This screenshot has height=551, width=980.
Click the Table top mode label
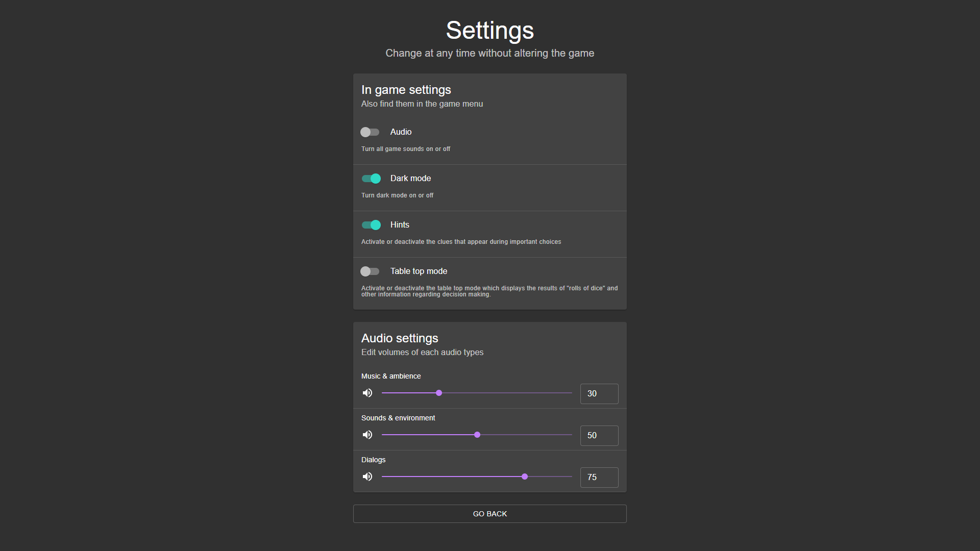419,271
